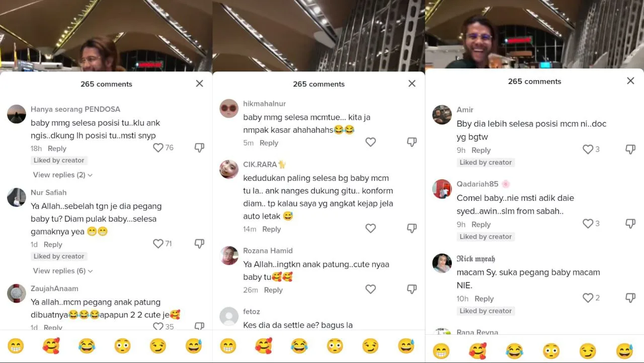Insert the heart-face emoji in the middle emoji bar

pos(264,346)
